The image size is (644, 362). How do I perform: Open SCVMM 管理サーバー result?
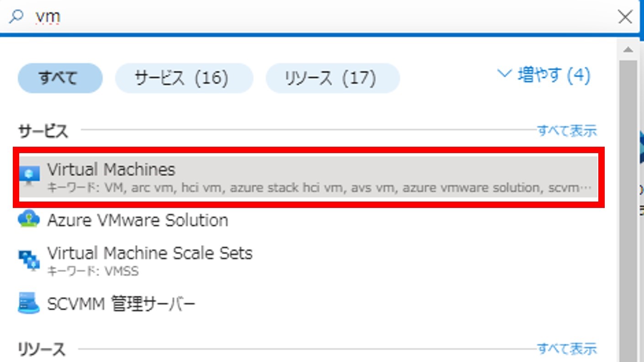tap(121, 304)
